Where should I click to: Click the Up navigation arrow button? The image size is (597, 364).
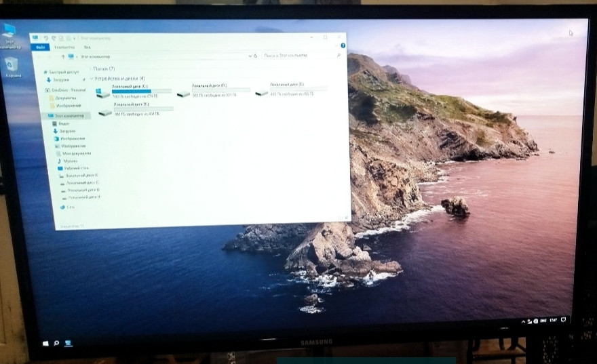tap(63, 57)
